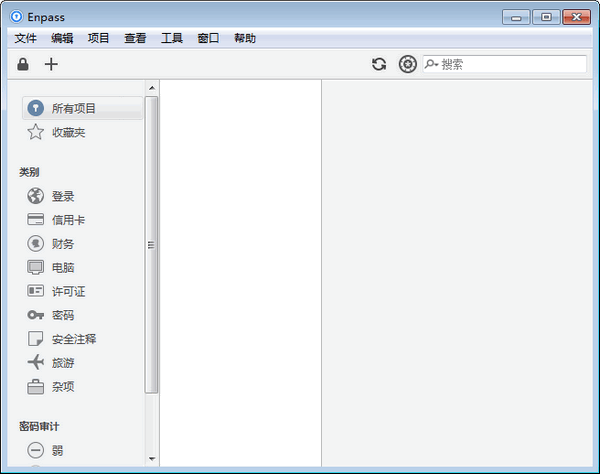This screenshot has height=474, width=600.
Task: Show 弱 weak passwords label
Action: pos(57,450)
